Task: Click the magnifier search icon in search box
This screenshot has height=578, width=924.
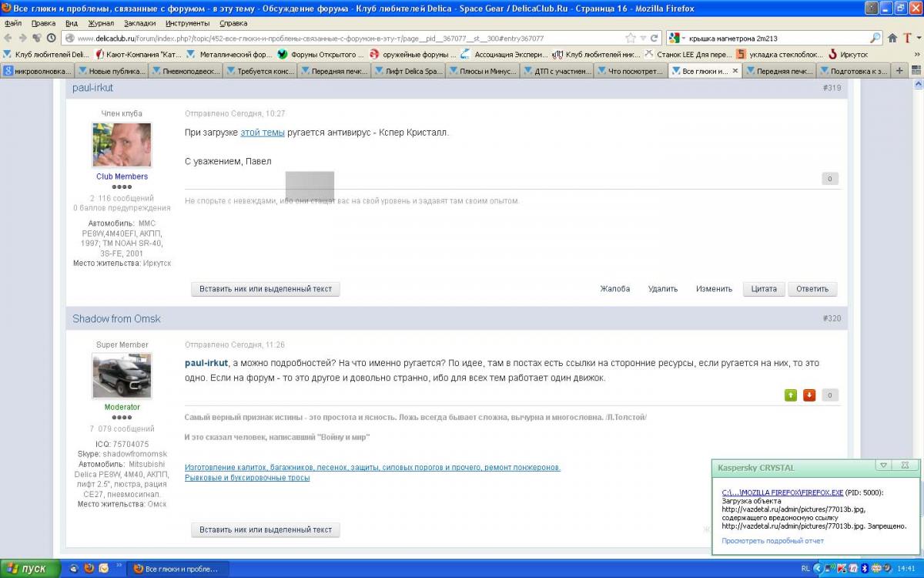Action: (875, 38)
